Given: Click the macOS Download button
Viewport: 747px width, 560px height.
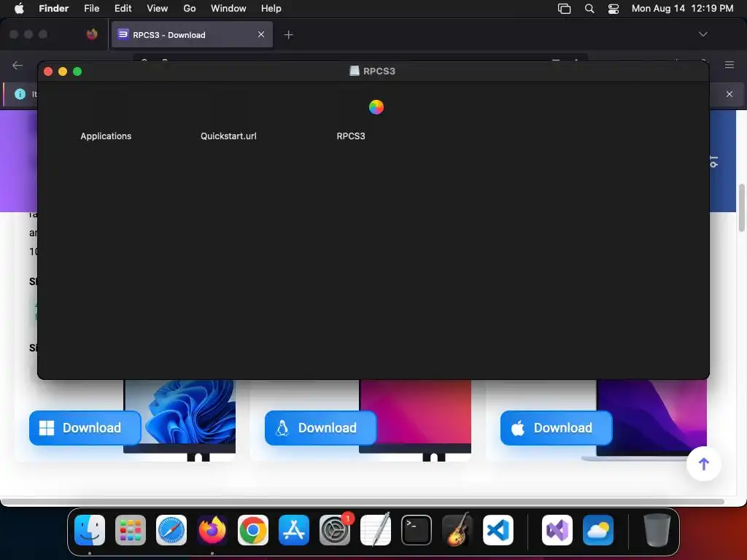Looking at the screenshot, I should (557, 428).
